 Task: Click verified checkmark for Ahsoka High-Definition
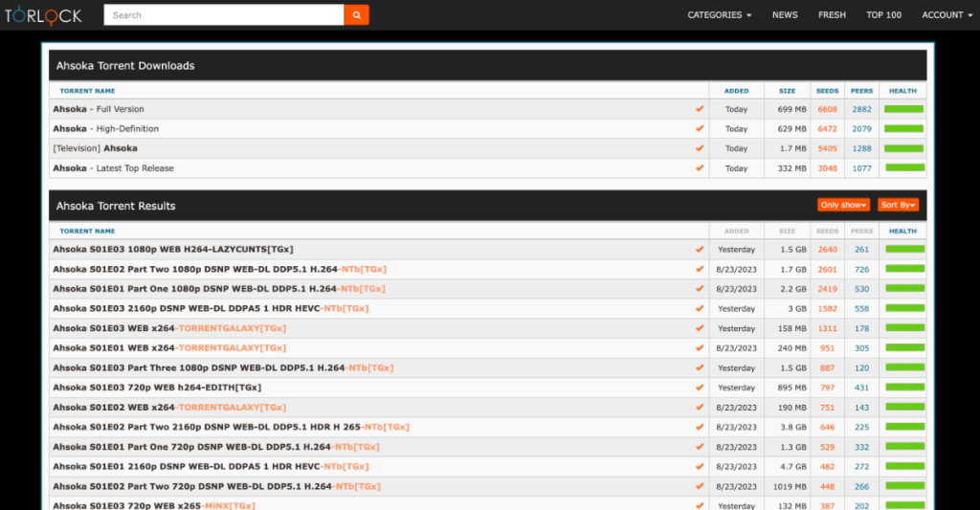coord(700,129)
